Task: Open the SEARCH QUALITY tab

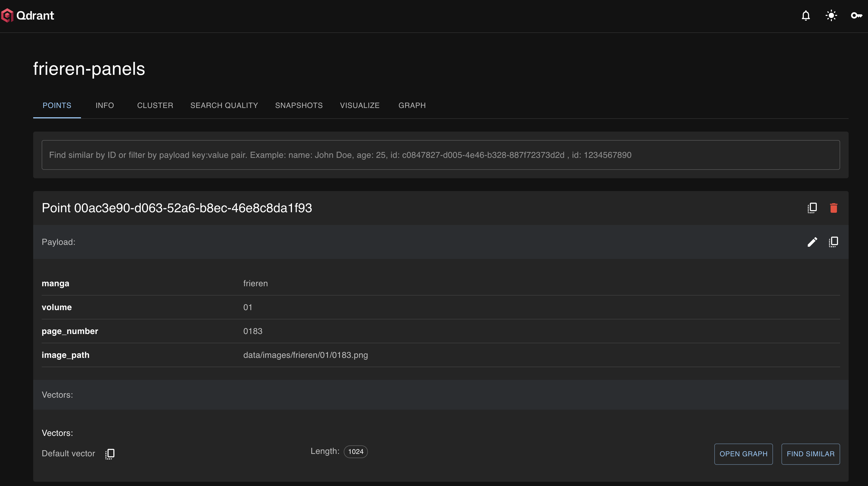Action: (x=224, y=105)
